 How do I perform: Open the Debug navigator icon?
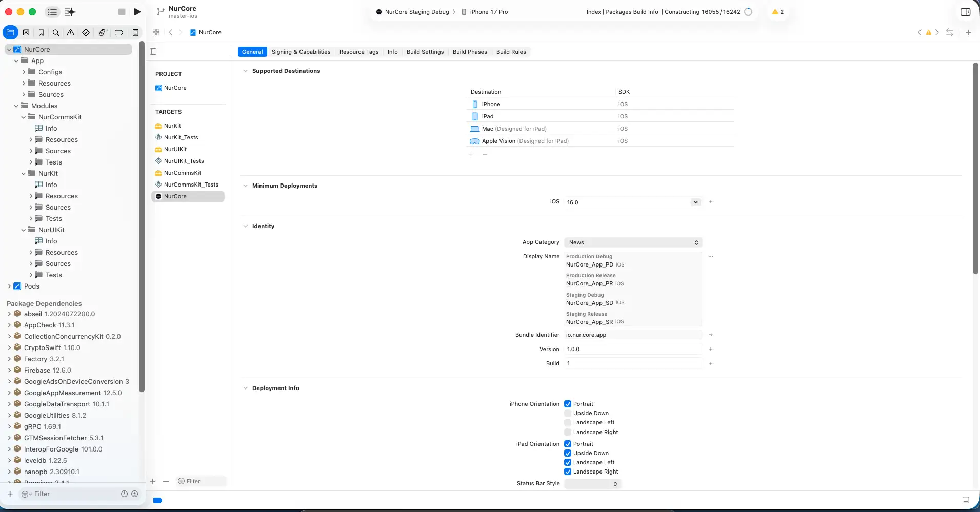pyautogui.click(x=102, y=32)
